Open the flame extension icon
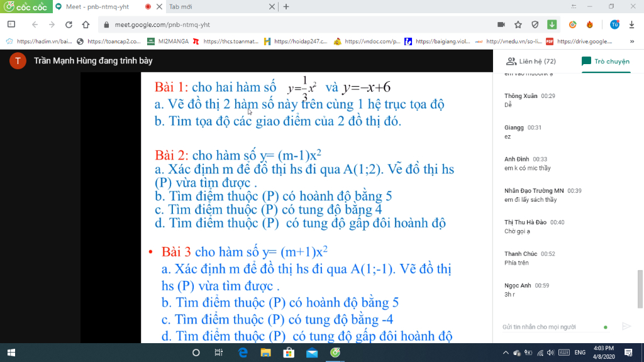Image resolution: width=644 pixels, height=362 pixels. pos(590,25)
